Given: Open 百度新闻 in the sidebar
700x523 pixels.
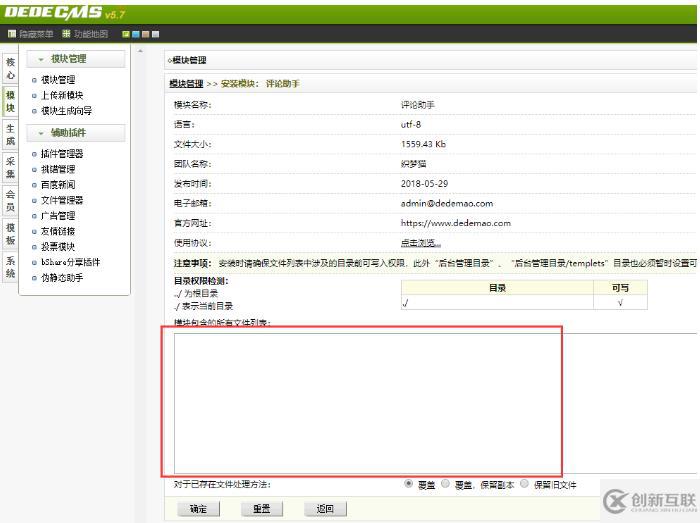Looking at the screenshot, I should click(x=58, y=184).
